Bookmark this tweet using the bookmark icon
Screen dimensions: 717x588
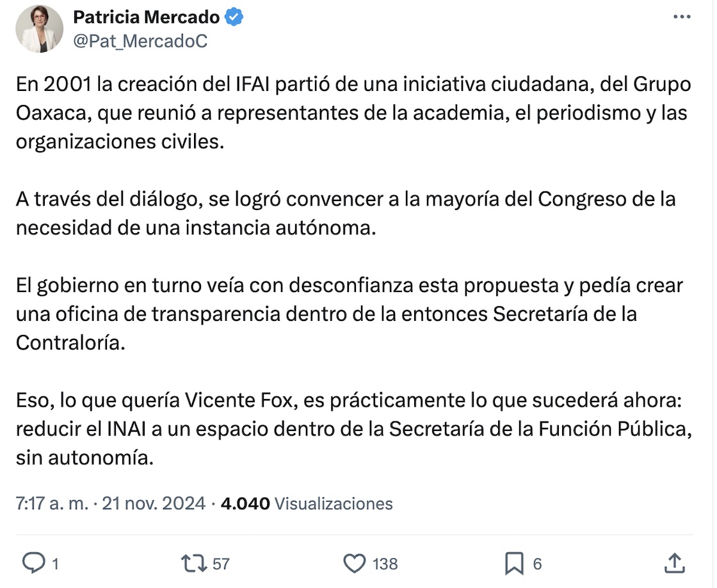tap(514, 563)
